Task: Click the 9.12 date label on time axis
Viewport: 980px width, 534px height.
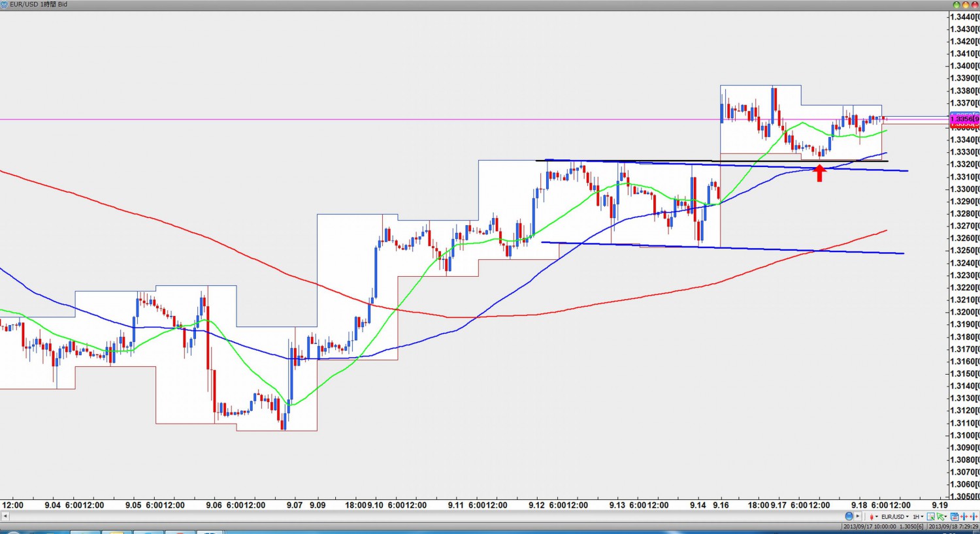Action: 536,505
